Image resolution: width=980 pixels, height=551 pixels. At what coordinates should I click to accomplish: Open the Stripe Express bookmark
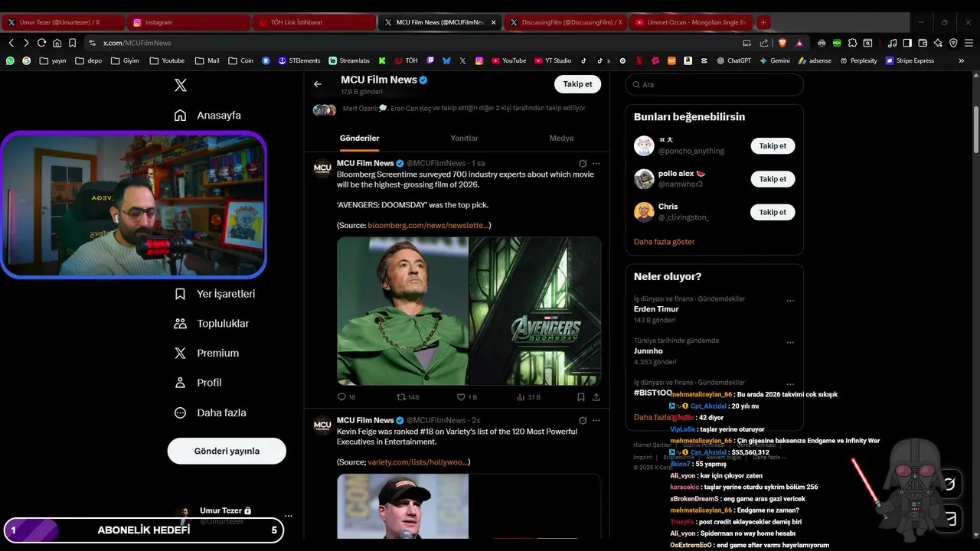(910, 60)
